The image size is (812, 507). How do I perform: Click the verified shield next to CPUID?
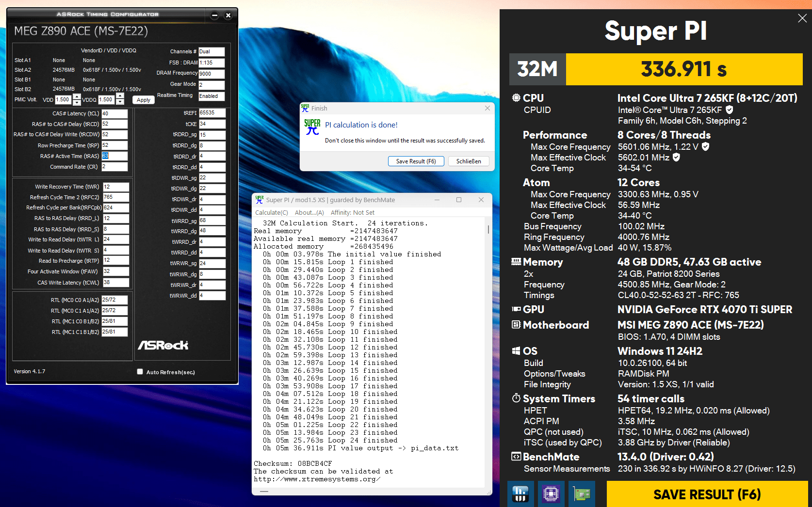click(730, 110)
